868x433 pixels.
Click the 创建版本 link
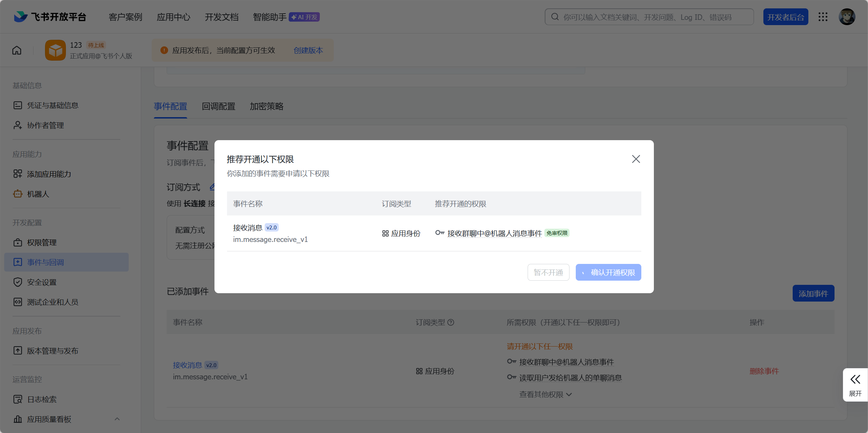(x=308, y=51)
